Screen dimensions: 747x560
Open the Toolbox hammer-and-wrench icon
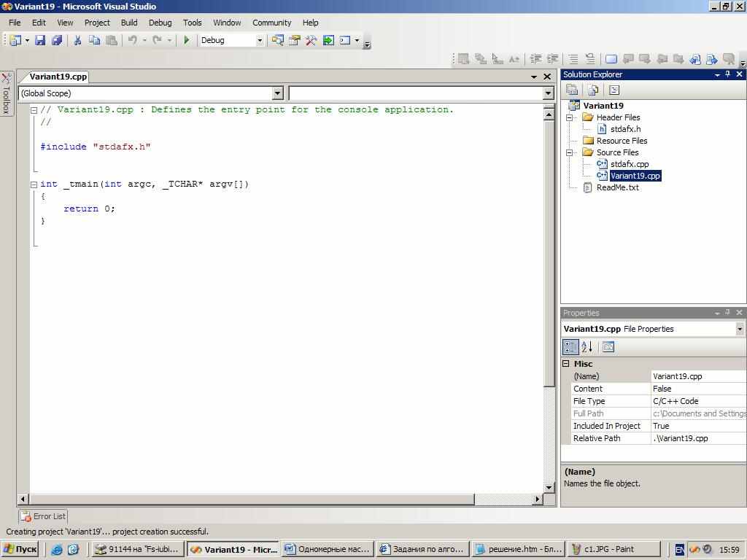click(311, 41)
